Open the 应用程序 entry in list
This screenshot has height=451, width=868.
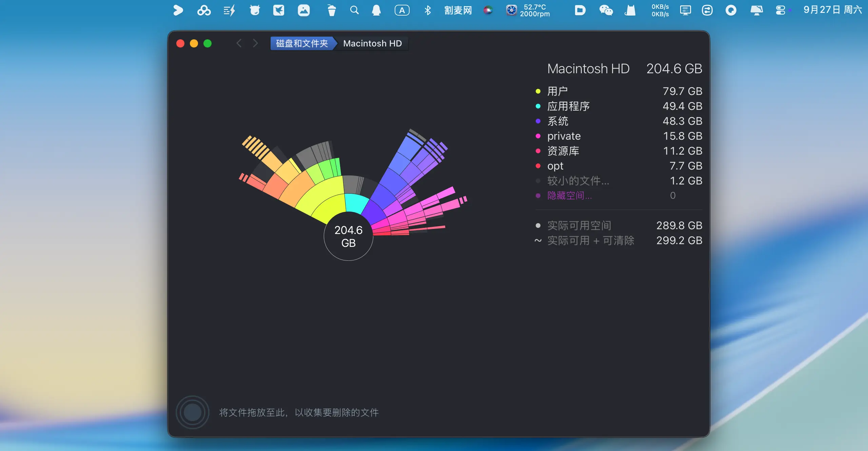568,106
